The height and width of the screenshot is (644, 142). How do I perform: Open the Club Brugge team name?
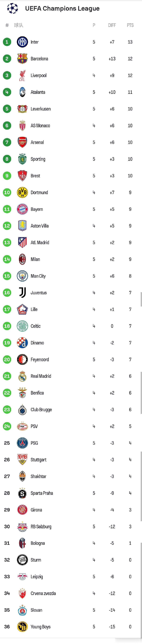click(41, 410)
